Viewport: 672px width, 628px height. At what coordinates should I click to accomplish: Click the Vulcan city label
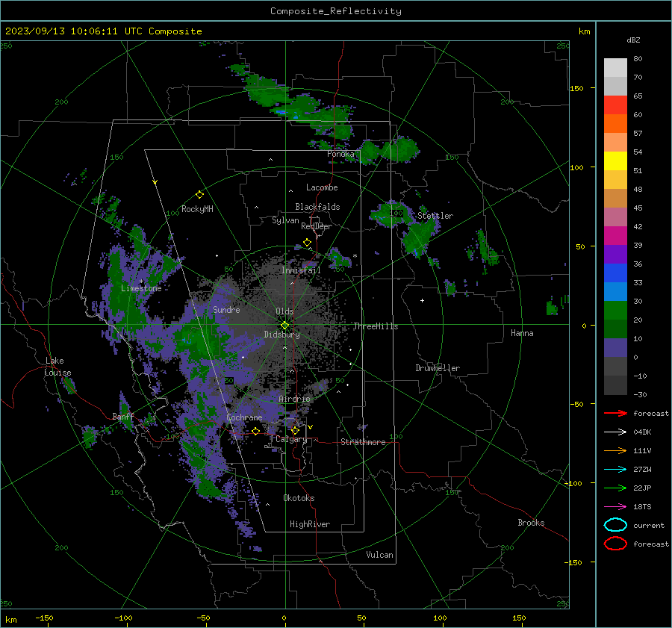click(380, 555)
